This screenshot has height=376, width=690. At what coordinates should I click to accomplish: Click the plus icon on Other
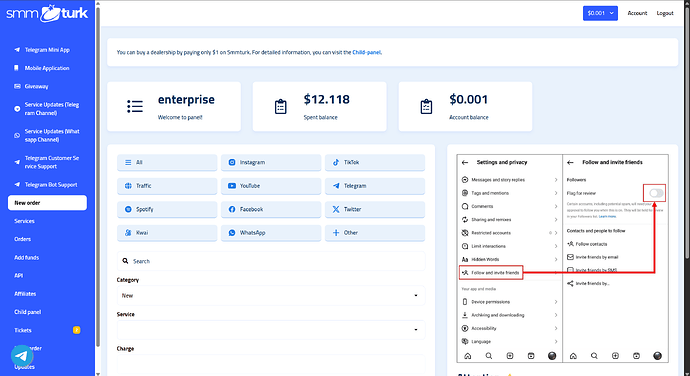pos(336,232)
